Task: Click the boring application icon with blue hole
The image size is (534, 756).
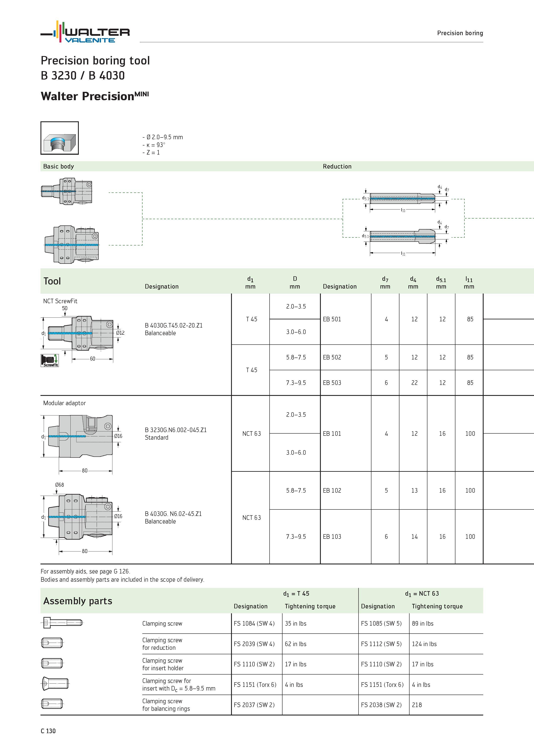Action: [x=60, y=138]
